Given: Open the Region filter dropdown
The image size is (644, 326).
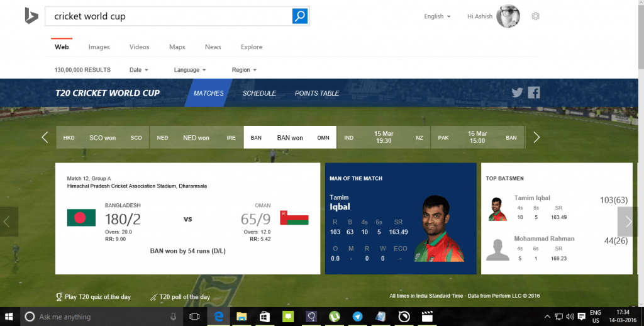Looking at the screenshot, I should pyautogui.click(x=244, y=70).
